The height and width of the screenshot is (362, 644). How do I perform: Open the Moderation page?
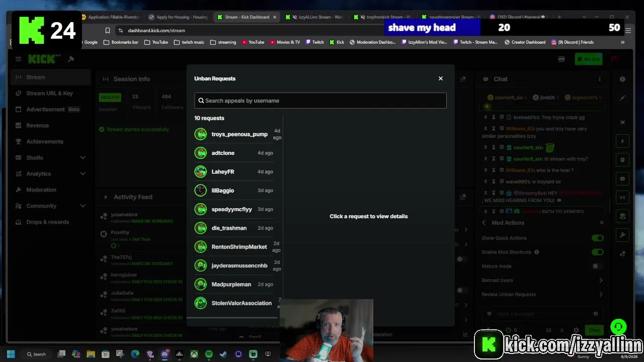50,190
